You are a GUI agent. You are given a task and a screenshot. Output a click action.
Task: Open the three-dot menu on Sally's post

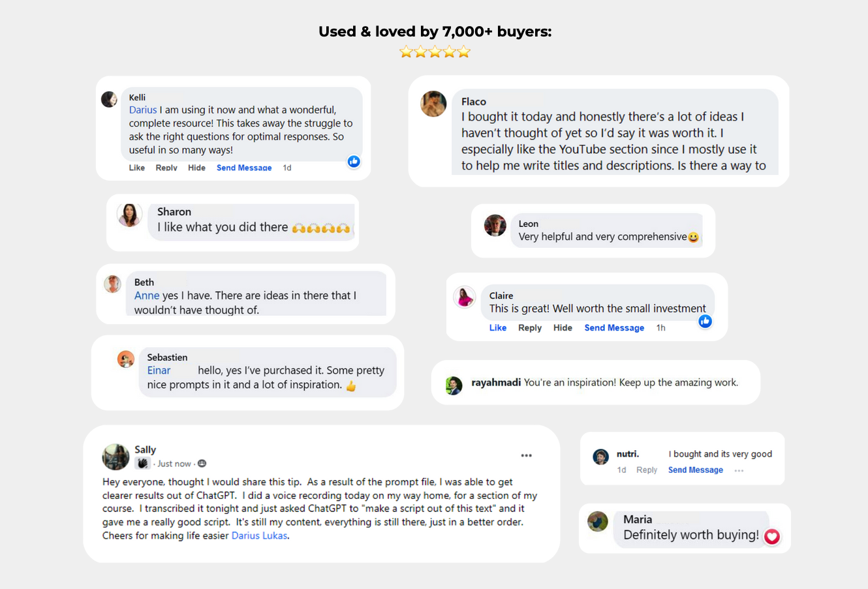[526, 455]
